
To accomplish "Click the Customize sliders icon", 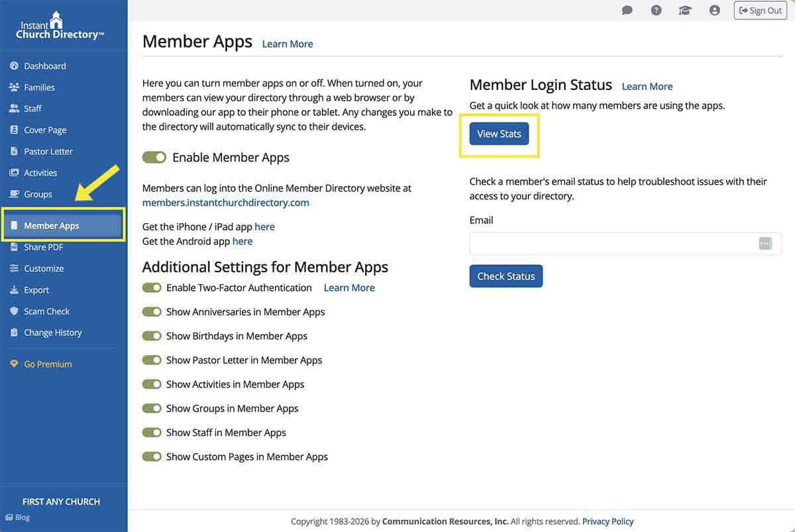I will [14, 268].
